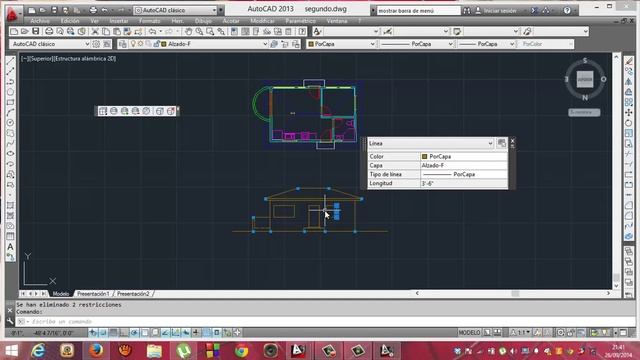Click the horizontal scrollbar thumb below drawing
This screenshot has height=360, width=640.
516,293
